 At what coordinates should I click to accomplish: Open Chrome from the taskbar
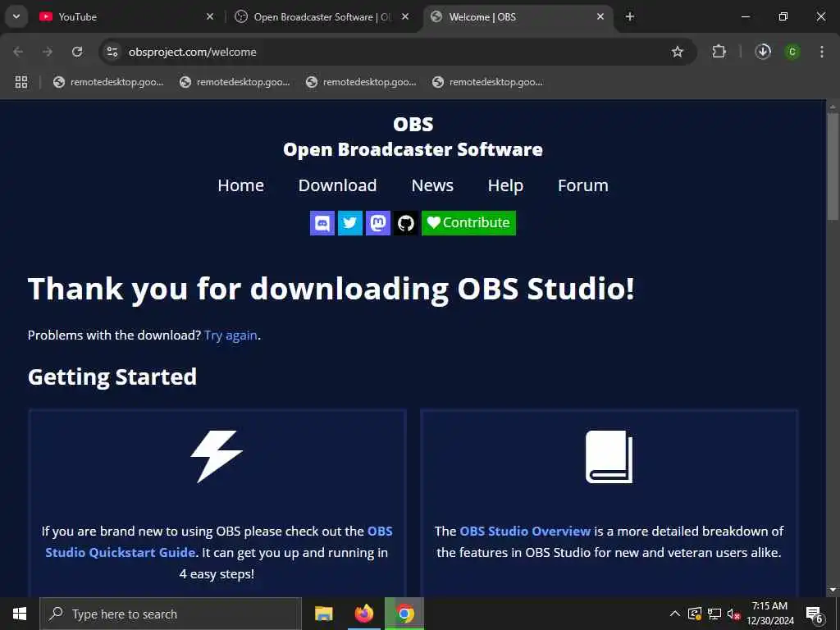click(405, 614)
